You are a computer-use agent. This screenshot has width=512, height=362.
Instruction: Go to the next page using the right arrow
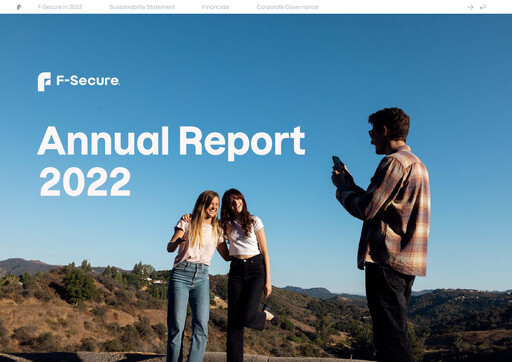tap(470, 7)
